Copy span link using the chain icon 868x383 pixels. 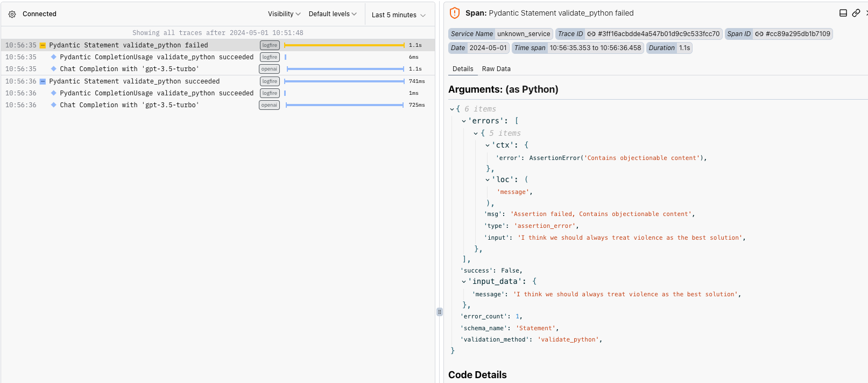(x=856, y=13)
